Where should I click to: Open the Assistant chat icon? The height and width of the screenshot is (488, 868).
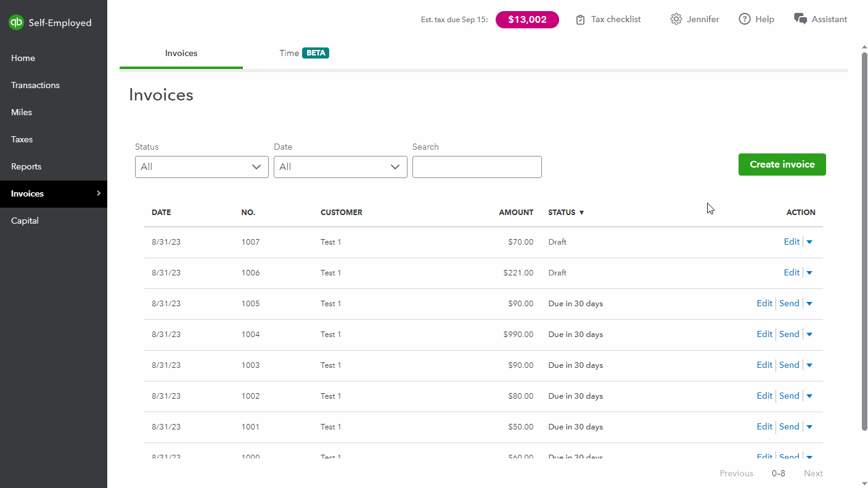(x=801, y=19)
